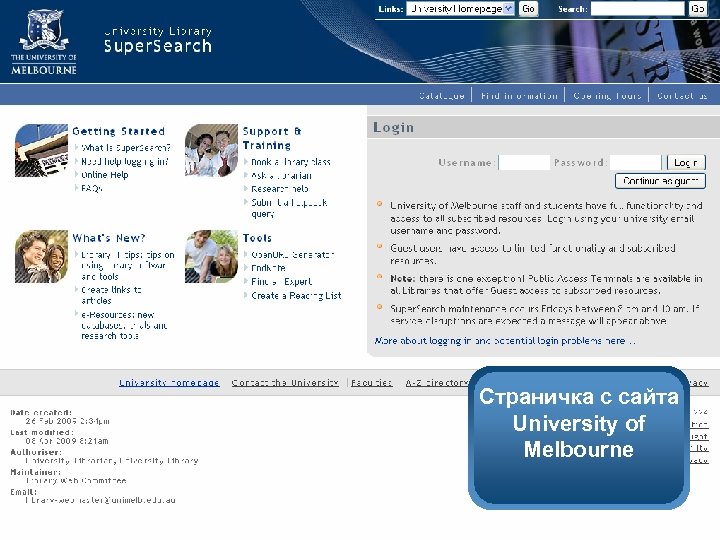This screenshot has width=720, height=540.
Task: Open the 'Find an Expert' link
Action: click(281, 281)
